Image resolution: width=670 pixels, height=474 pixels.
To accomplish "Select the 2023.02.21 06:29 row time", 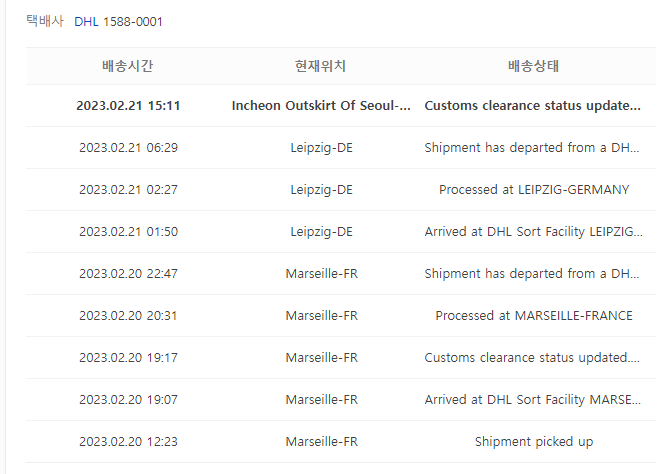I will [x=128, y=148].
